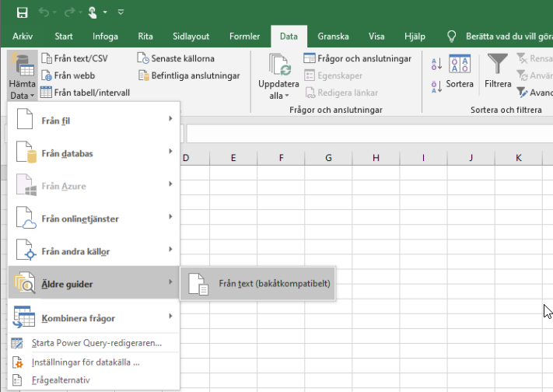This screenshot has width=553, height=392.
Task: Switch to the Formler tab
Action: click(245, 36)
